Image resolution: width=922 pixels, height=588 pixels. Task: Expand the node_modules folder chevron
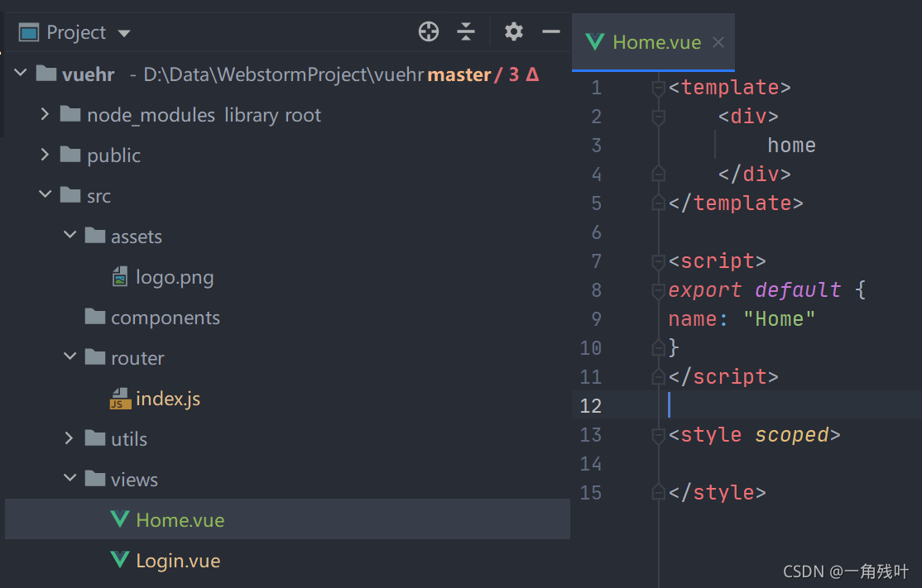click(45, 114)
